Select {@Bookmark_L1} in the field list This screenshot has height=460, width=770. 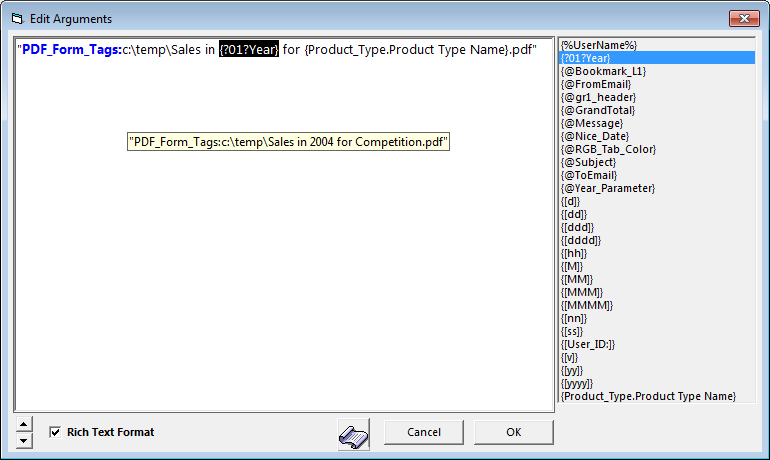click(x=657, y=71)
